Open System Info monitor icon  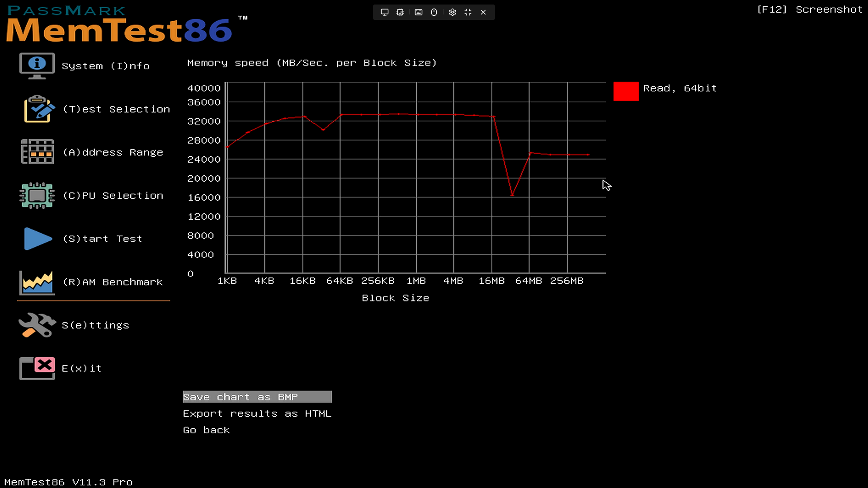pos(37,66)
